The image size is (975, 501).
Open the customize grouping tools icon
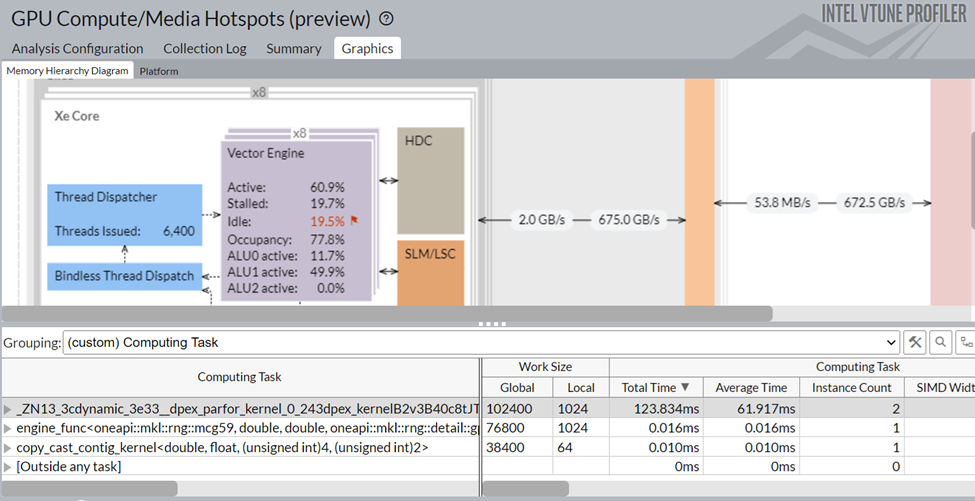(914, 342)
